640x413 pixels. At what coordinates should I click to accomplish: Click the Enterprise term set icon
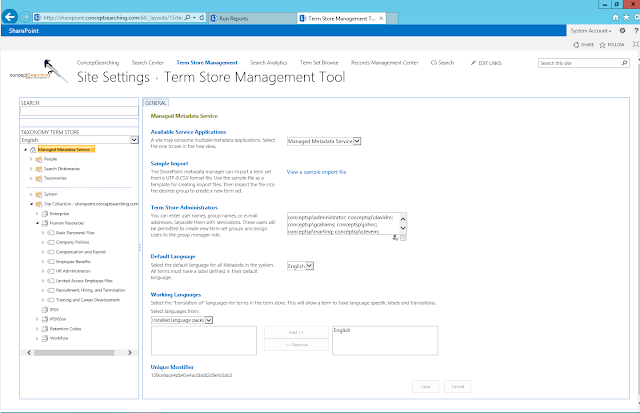tap(45, 213)
